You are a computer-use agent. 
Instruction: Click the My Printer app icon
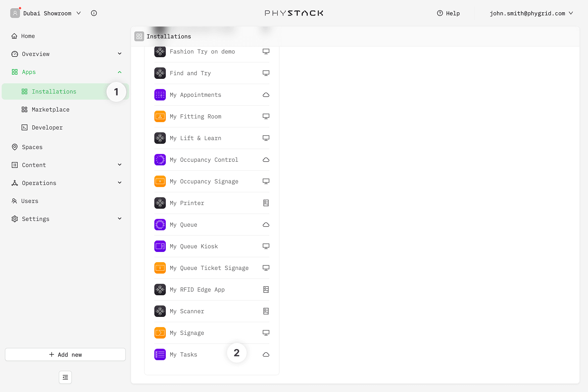point(160,203)
